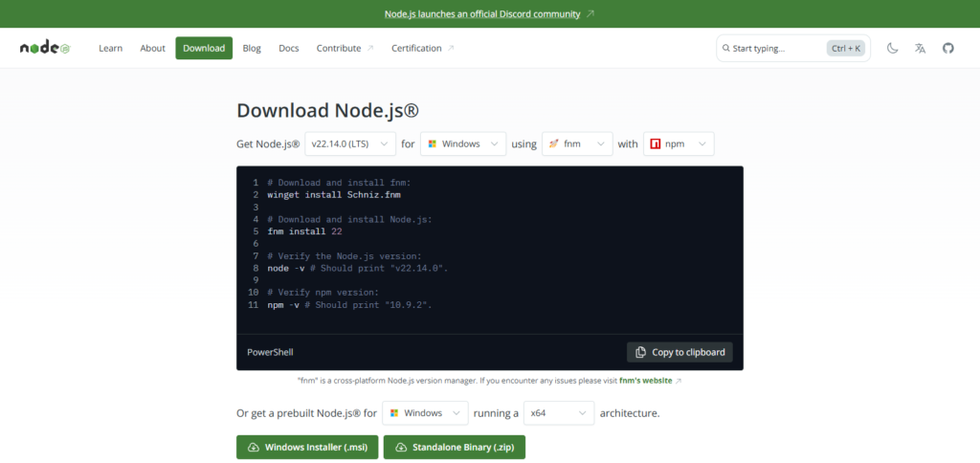Click the PowerShell label under code block
Viewport: 980px width, 463px height.
coord(270,352)
